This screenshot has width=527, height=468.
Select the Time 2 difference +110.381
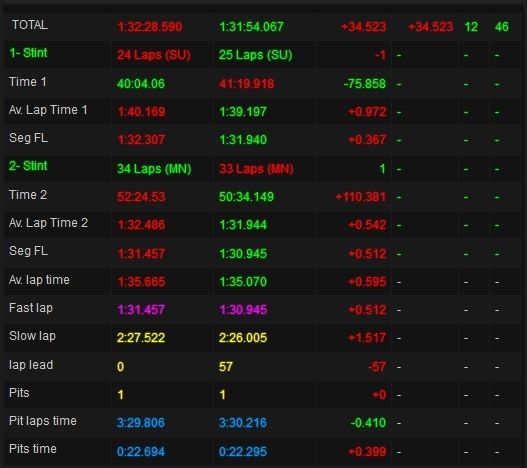click(361, 197)
